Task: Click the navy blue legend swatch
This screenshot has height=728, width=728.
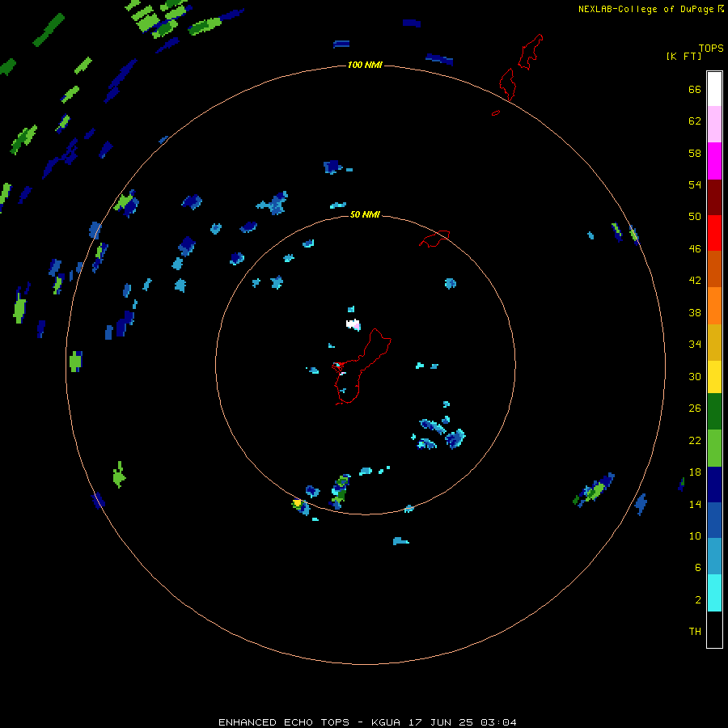Action: tap(714, 485)
